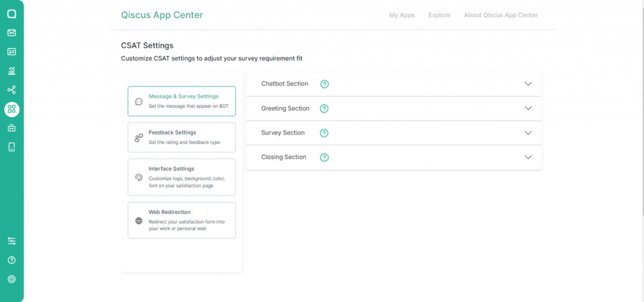This screenshot has width=644, height=302.
Task: Expand the Survey Section chevron
Action: click(528, 133)
